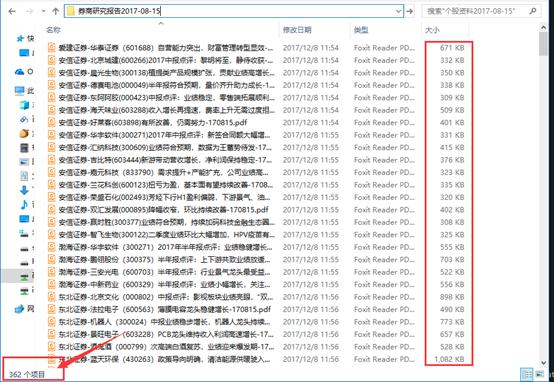Open the orange fruit icon in sidebar
Screen dimensions: 554x382
click(x=24, y=133)
